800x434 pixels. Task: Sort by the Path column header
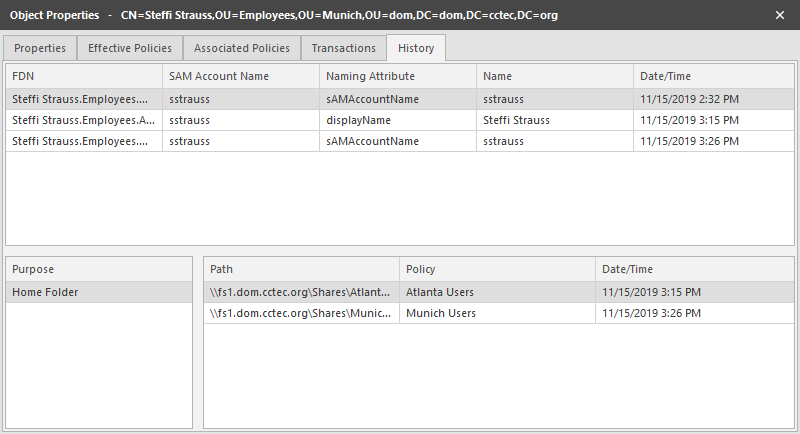tap(300, 269)
